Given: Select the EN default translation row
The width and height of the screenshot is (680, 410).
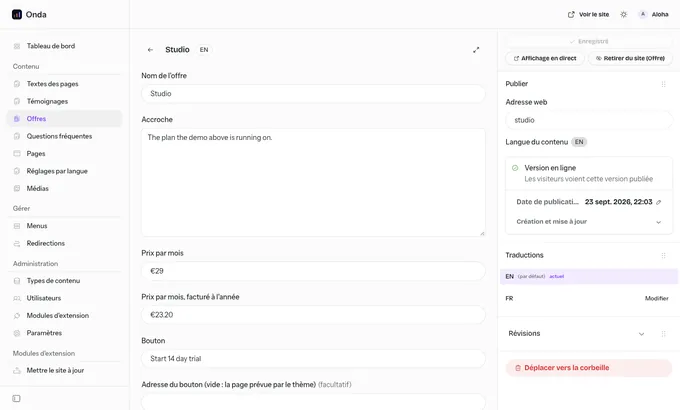Looking at the screenshot, I should [588, 276].
